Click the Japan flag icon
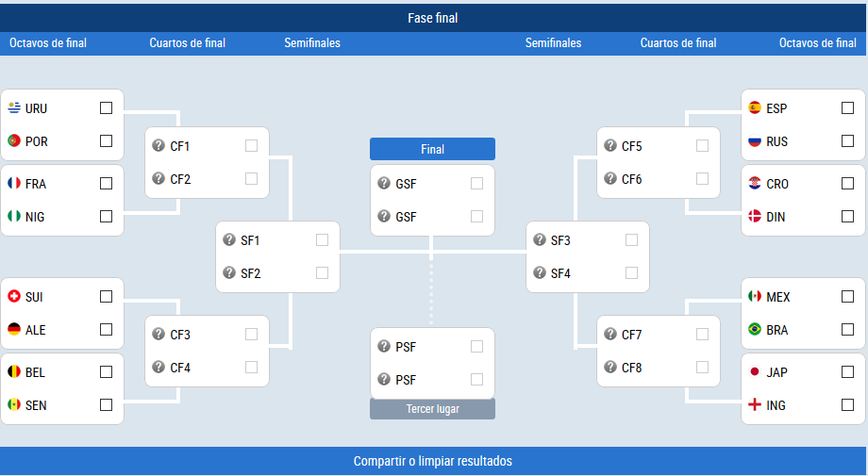The image size is (868, 476). (x=755, y=371)
